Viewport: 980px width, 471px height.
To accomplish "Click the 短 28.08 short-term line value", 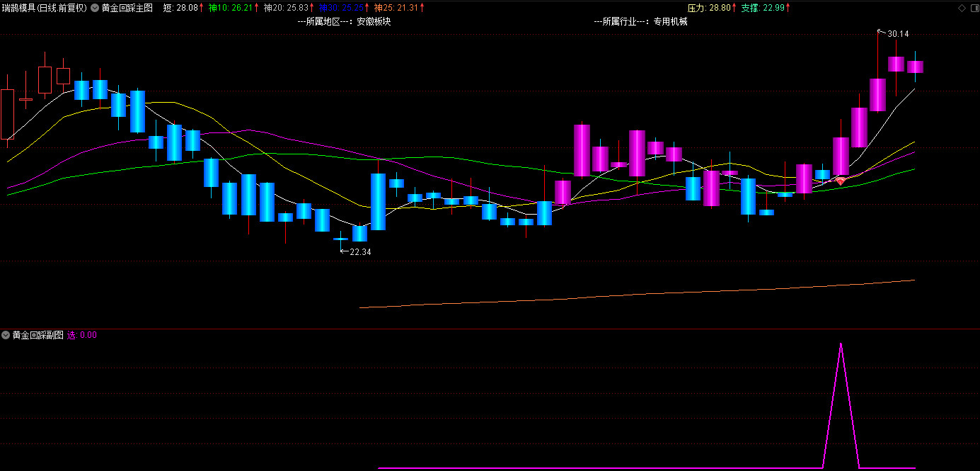I will tap(181, 8).
